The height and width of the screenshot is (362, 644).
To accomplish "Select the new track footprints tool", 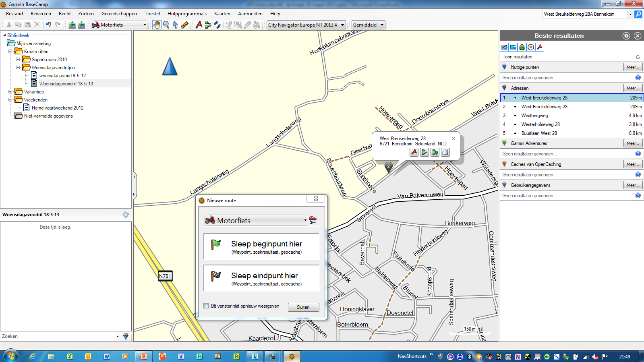I will coord(217,25).
